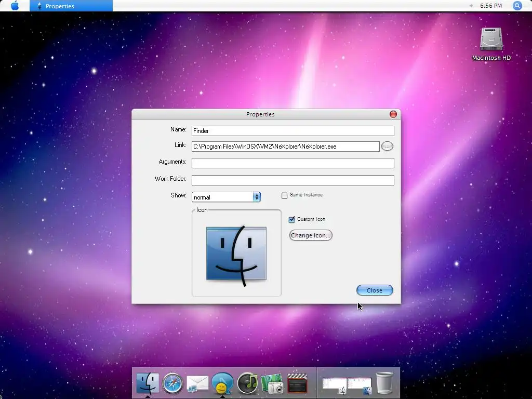The height and width of the screenshot is (399, 532).
Task: Select the Macintosh HD desktop icon
Action: (491, 44)
